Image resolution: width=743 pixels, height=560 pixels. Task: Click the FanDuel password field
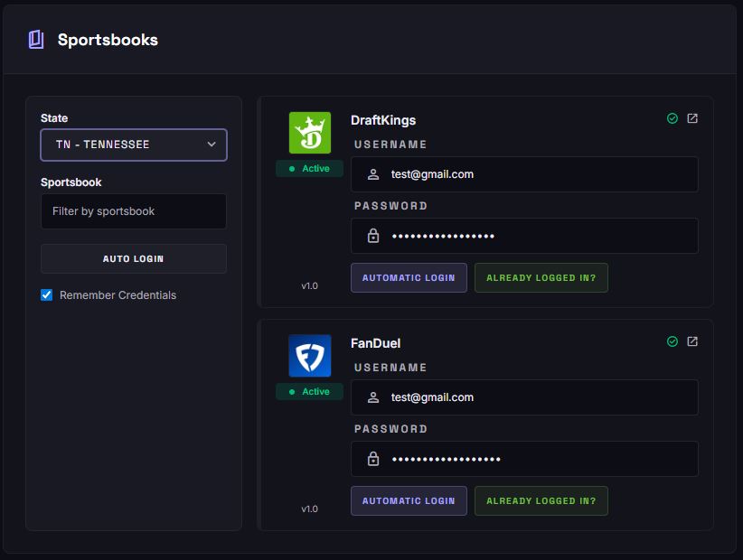524,459
